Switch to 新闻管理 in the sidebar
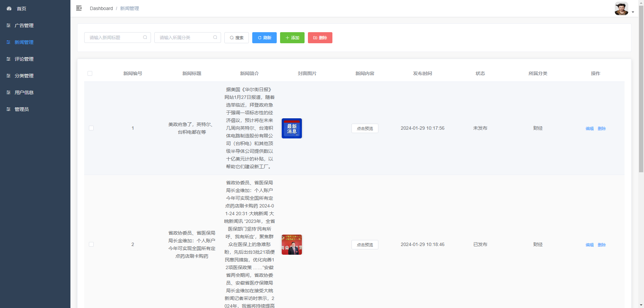This screenshot has height=308, width=644. (23, 42)
